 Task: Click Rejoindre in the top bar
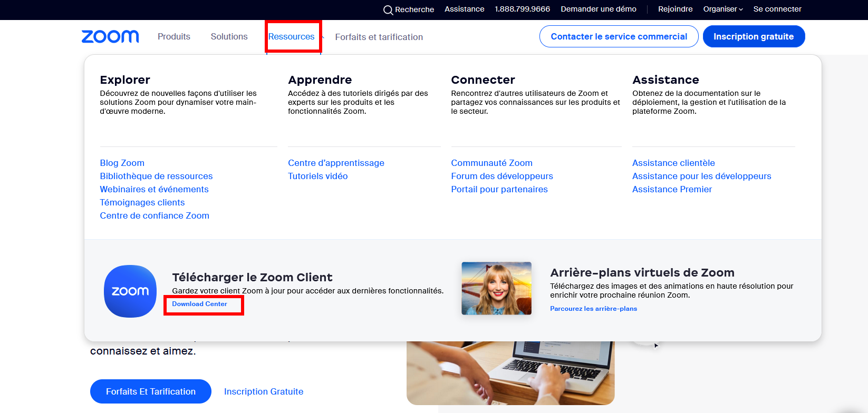tap(676, 9)
